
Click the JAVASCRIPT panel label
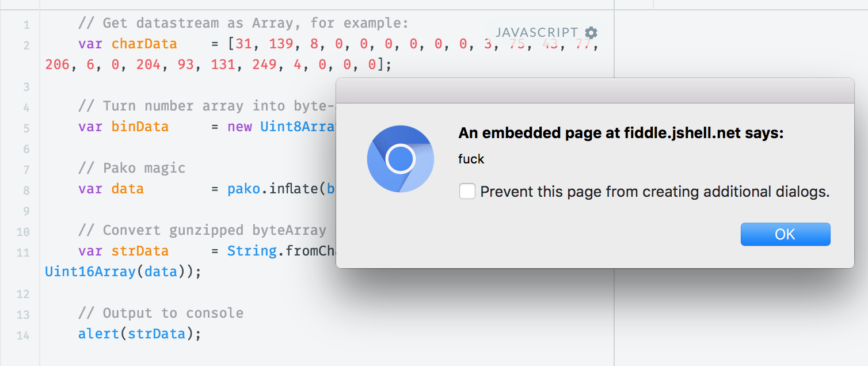[x=537, y=33]
